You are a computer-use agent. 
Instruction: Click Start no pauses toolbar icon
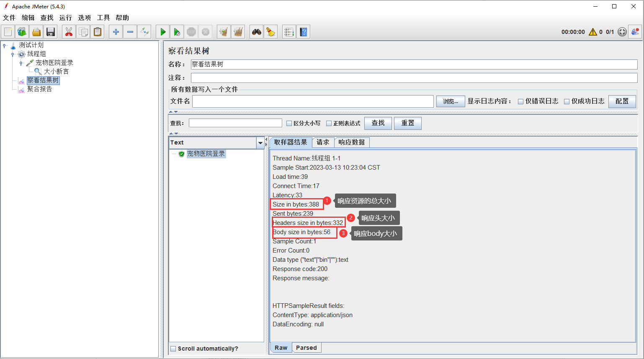pyautogui.click(x=177, y=32)
